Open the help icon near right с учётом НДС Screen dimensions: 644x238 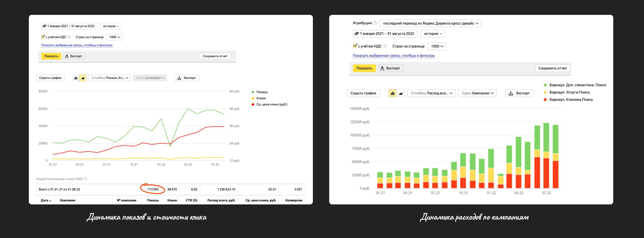[385, 46]
